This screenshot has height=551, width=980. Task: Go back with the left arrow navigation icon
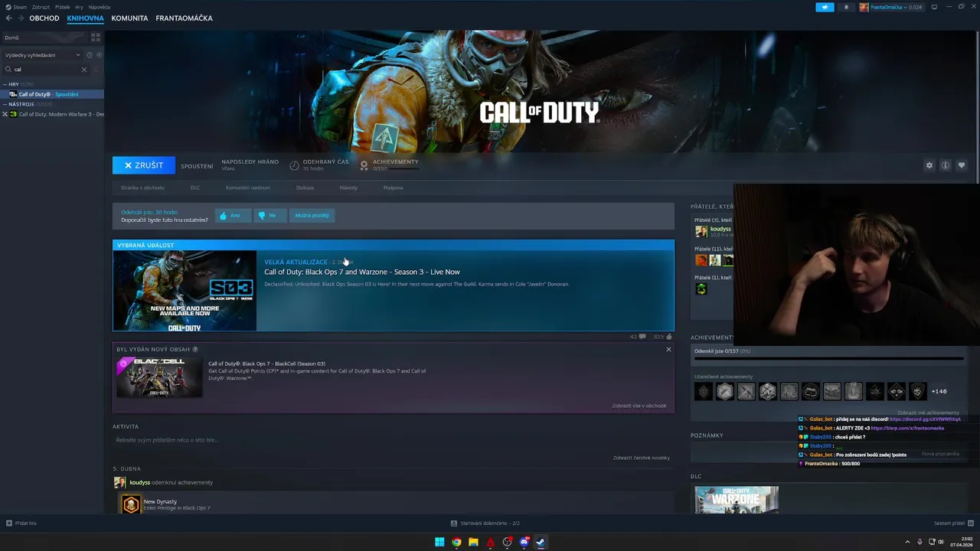pyautogui.click(x=8, y=18)
